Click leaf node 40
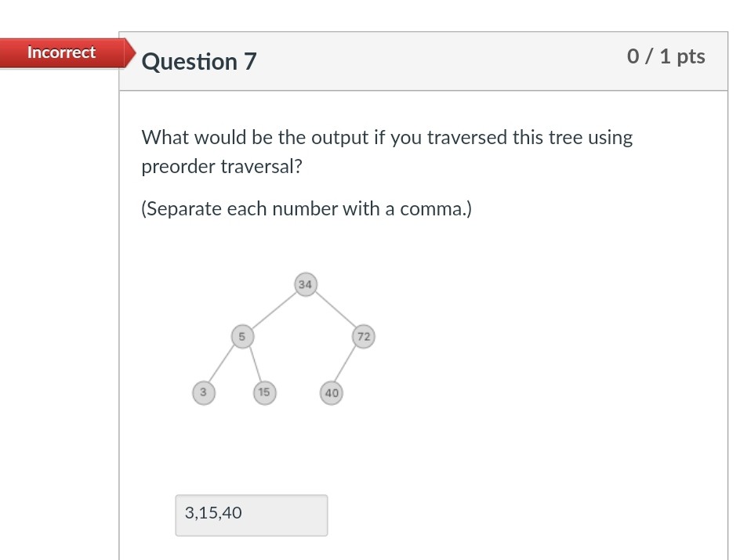Screen dimensions: 740x560 tap(332, 393)
